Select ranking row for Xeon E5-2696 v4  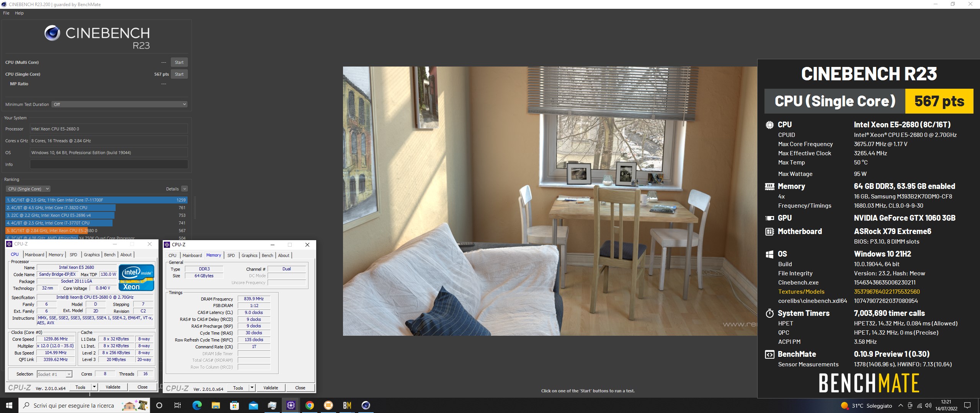96,215
